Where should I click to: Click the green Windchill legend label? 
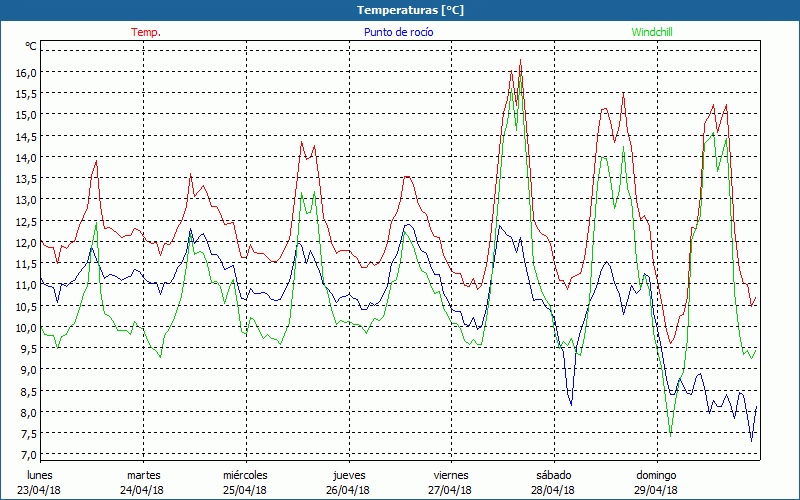(x=652, y=32)
